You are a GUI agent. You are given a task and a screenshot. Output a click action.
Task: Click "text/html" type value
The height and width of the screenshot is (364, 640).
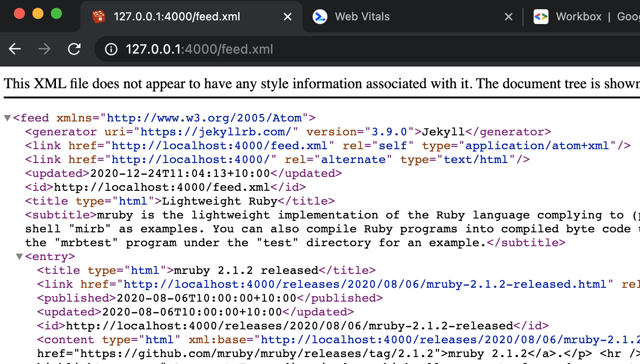tap(476, 160)
